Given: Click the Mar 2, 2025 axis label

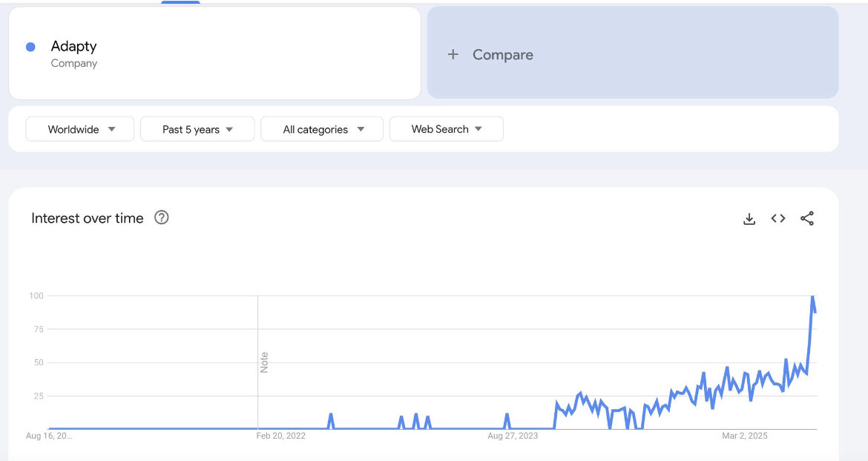Looking at the screenshot, I should [x=745, y=436].
